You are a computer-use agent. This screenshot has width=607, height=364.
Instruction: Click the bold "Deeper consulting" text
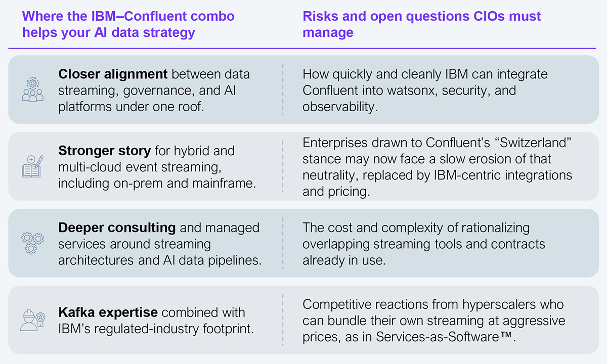point(117,228)
